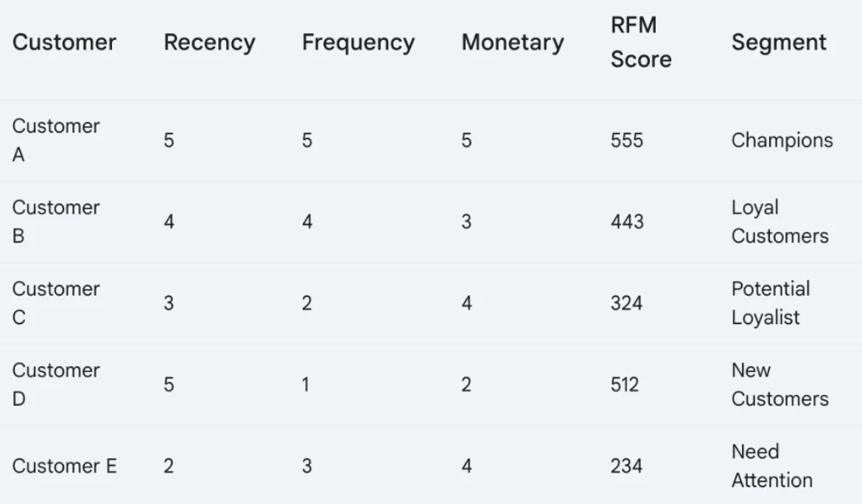Viewport: 862px width, 504px height.
Task: Select the Customer B name cell
Action: pyautogui.click(x=56, y=222)
